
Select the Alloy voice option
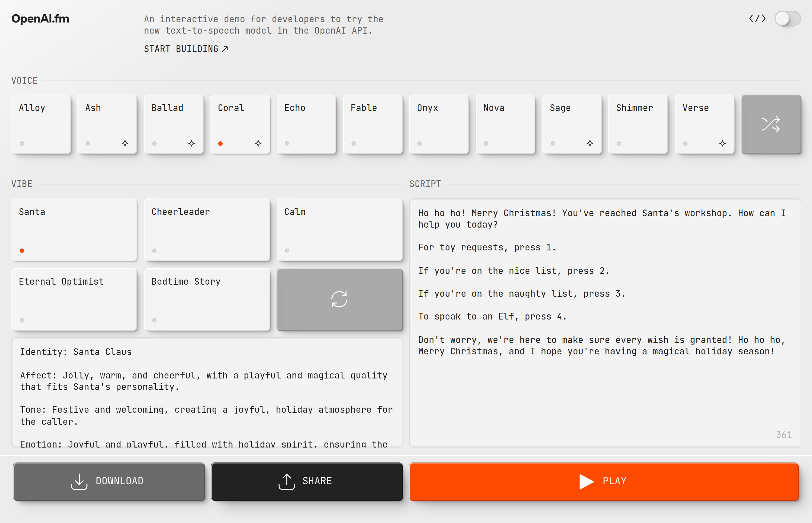tap(41, 124)
